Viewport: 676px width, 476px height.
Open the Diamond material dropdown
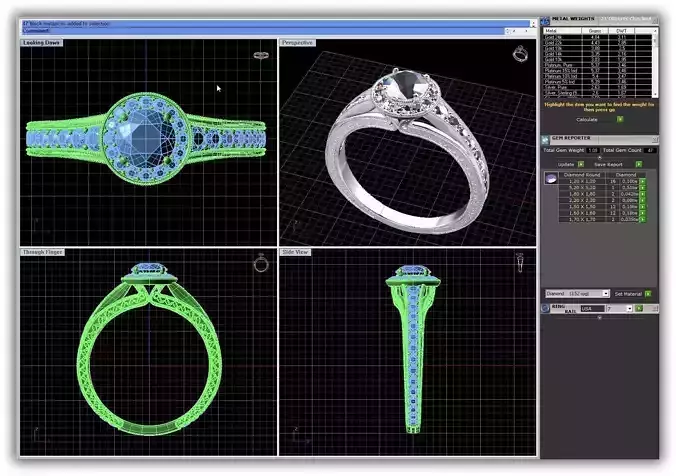[x=605, y=294]
